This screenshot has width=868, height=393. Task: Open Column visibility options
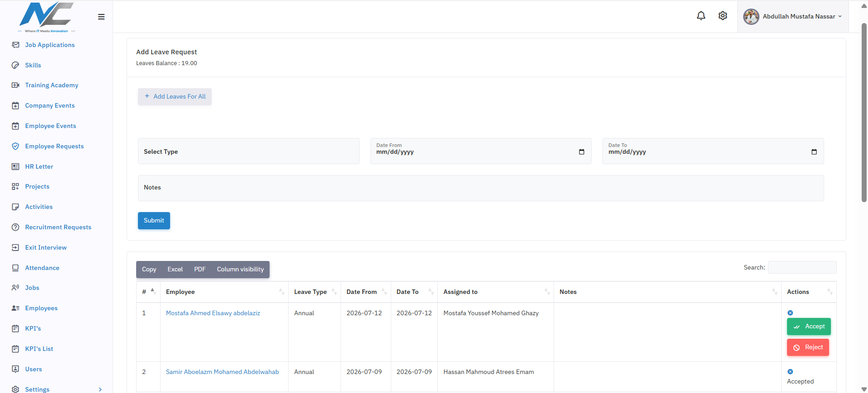[240, 270]
